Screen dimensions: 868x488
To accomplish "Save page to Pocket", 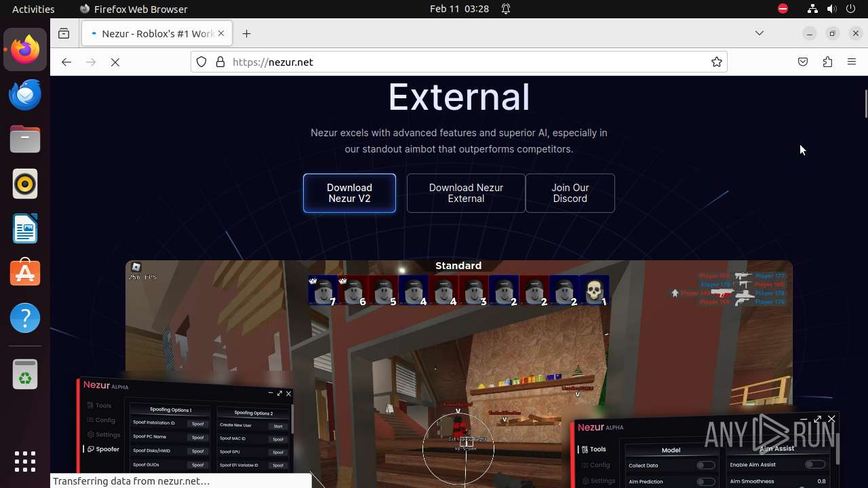I will coord(803,62).
